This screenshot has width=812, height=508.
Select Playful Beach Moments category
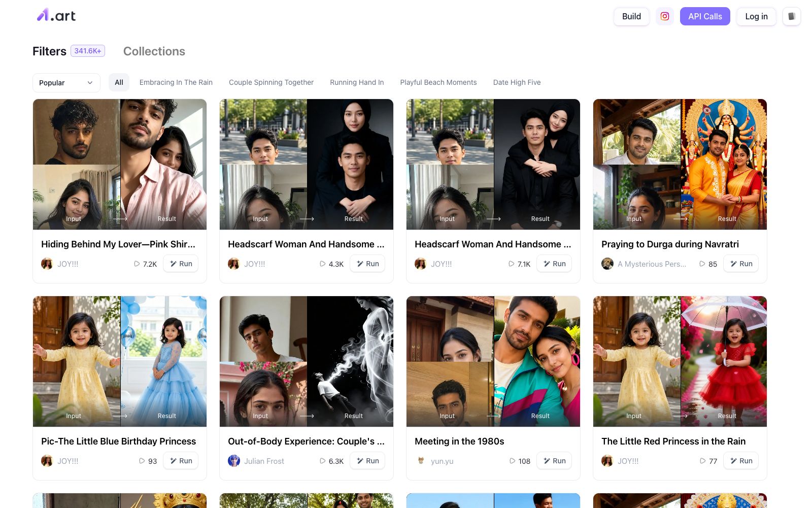438,82
